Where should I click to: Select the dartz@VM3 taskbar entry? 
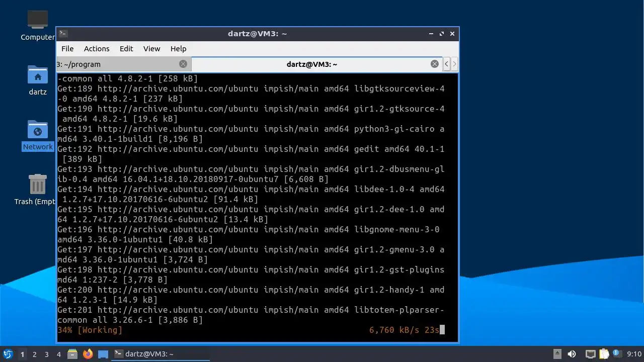(160, 354)
